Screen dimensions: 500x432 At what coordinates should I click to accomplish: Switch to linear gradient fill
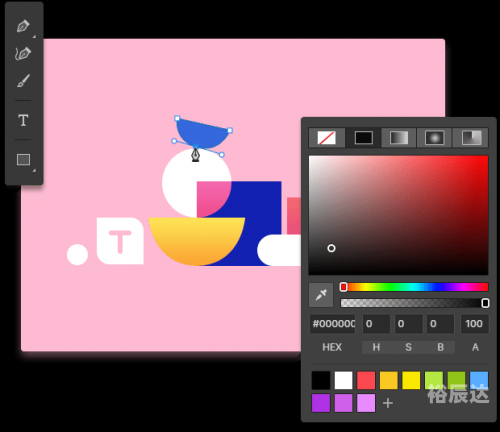(x=399, y=137)
